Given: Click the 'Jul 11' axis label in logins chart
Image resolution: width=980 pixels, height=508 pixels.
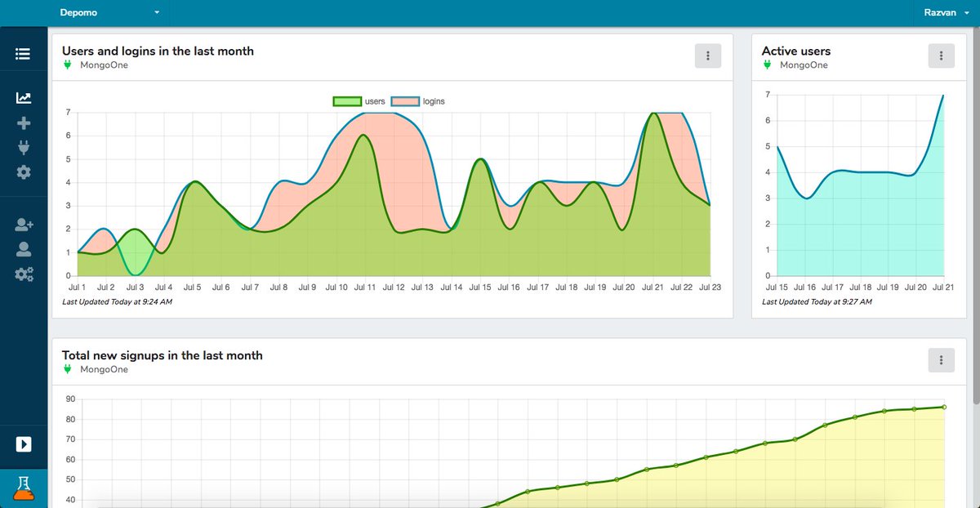Looking at the screenshot, I should (x=364, y=287).
